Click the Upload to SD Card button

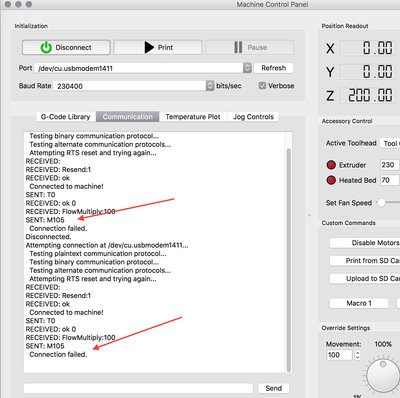coord(365,278)
